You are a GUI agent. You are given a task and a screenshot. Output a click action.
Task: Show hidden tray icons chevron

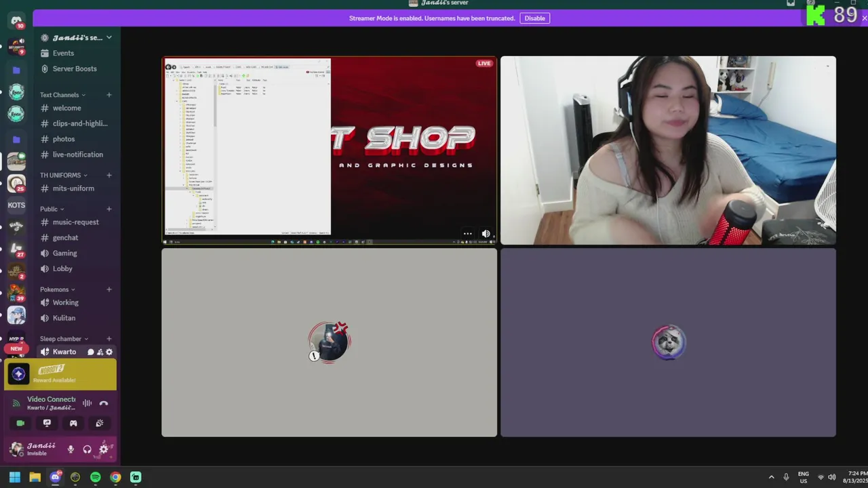click(x=771, y=477)
